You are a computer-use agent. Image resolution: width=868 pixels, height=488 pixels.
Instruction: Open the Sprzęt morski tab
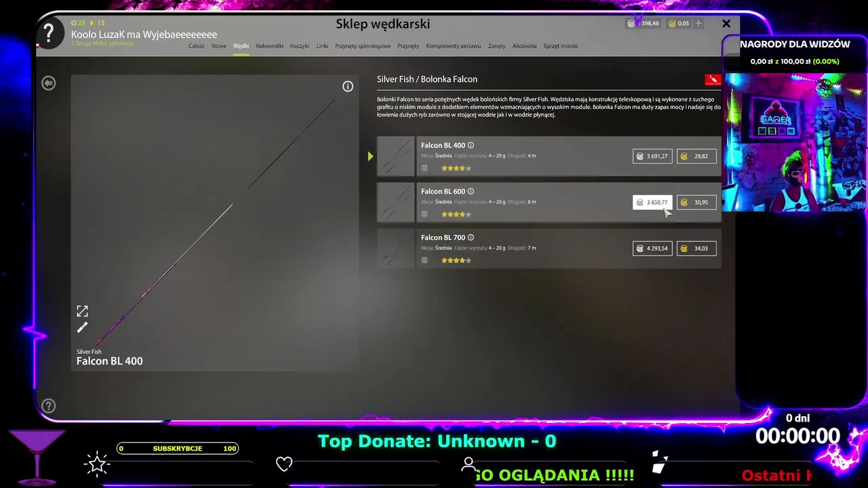pyautogui.click(x=560, y=46)
